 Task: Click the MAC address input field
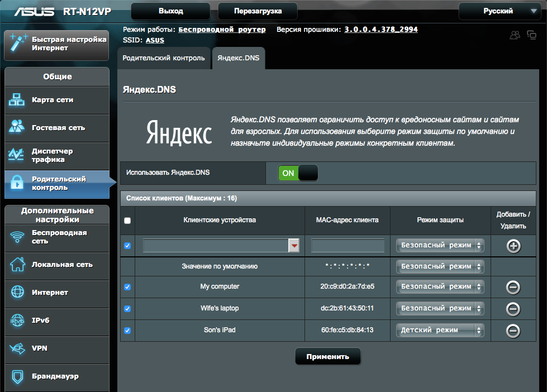tap(348, 246)
